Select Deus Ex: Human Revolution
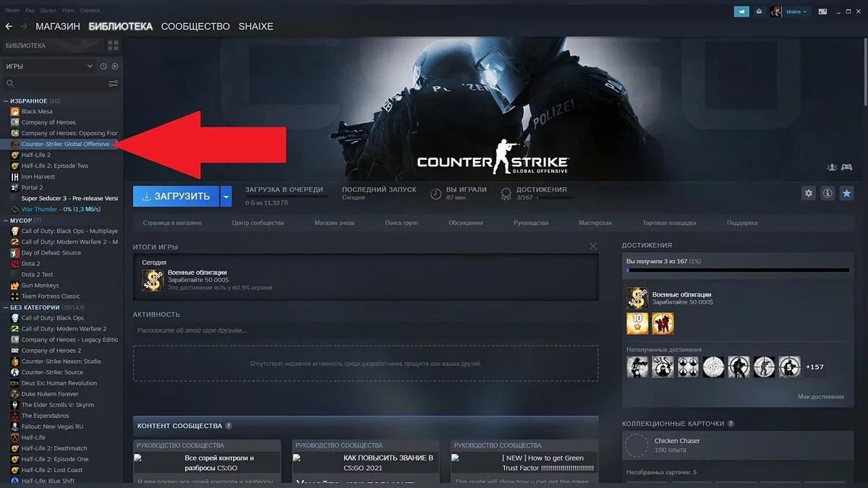This screenshot has height=488, width=868. [59, 383]
